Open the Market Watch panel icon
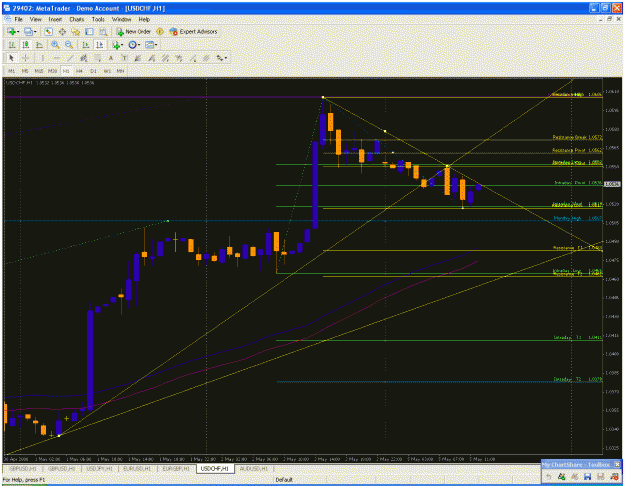 (x=48, y=31)
